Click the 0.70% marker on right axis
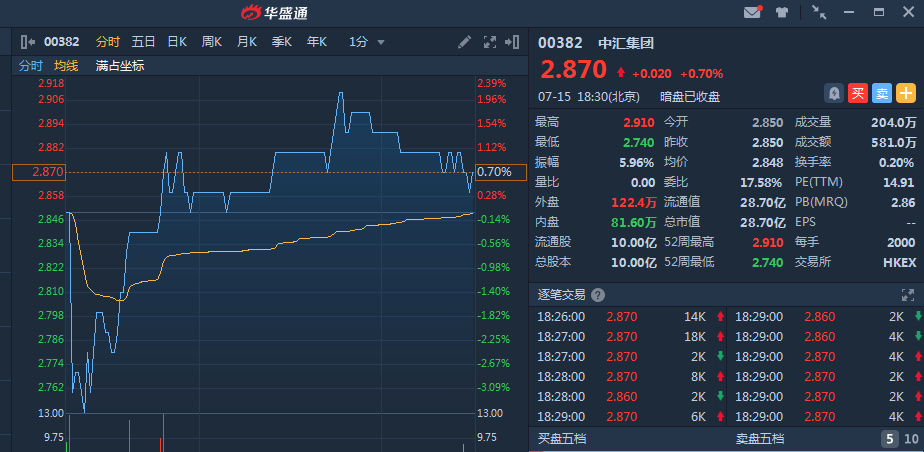Image resolution: width=924 pixels, height=452 pixels. [501, 172]
